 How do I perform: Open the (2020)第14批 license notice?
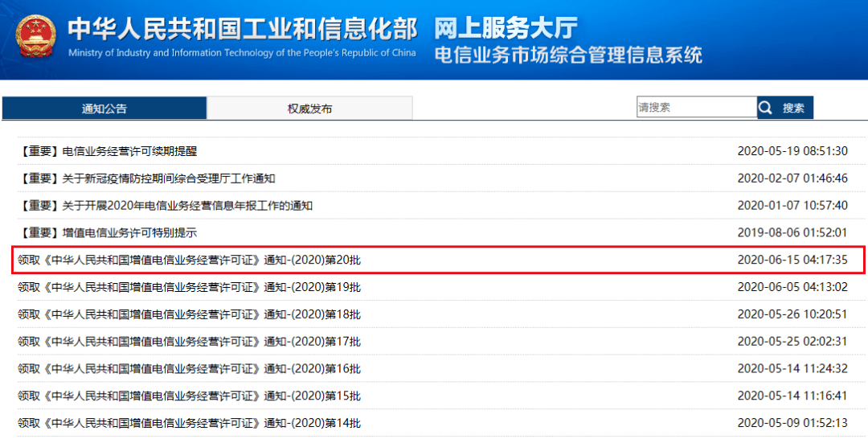pyautogui.click(x=190, y=422)
